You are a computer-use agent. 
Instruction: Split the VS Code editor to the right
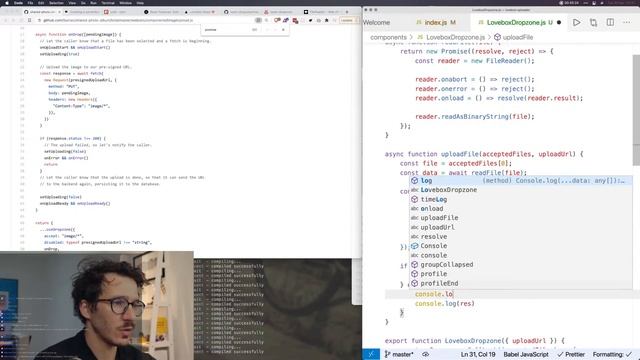pos(610,22)
